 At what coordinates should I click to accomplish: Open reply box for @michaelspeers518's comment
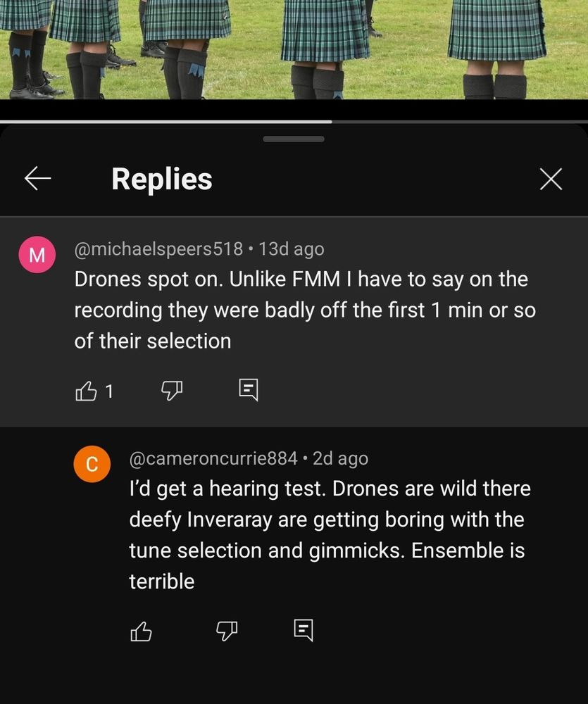pyautogui.click(x=249, y=390)
